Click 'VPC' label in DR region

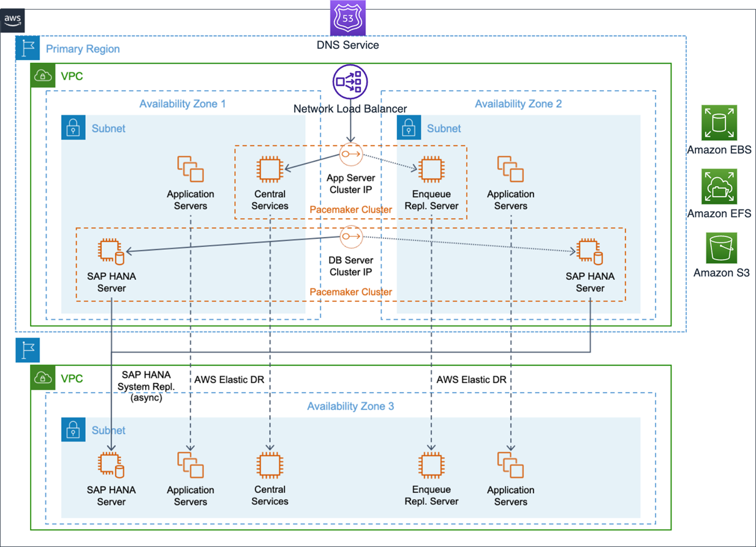pos(72,379)
